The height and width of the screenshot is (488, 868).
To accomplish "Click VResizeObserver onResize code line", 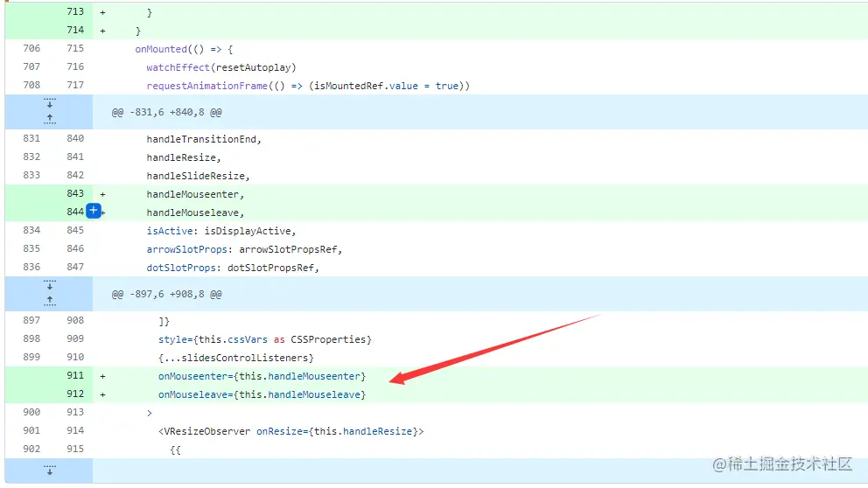I will point(291,431).
